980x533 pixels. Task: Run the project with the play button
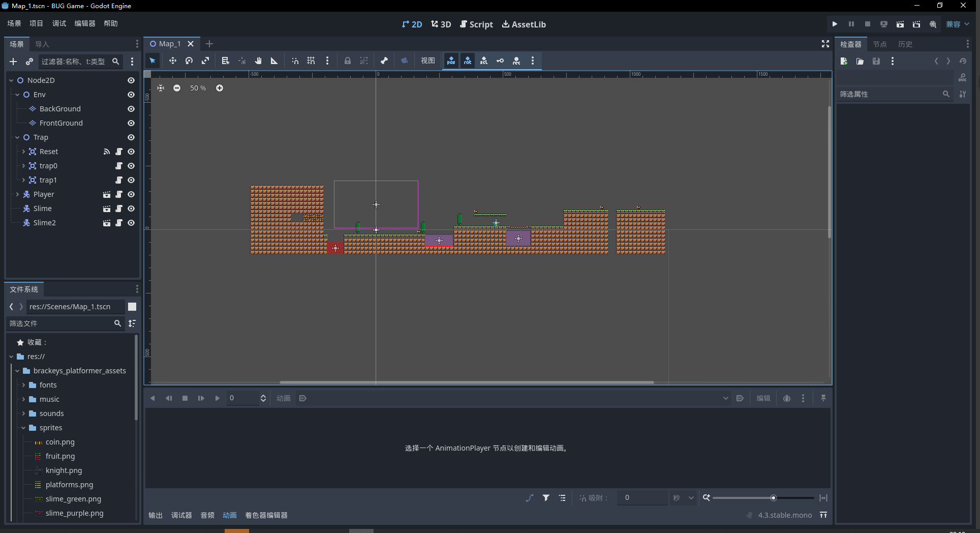point(835,24)
